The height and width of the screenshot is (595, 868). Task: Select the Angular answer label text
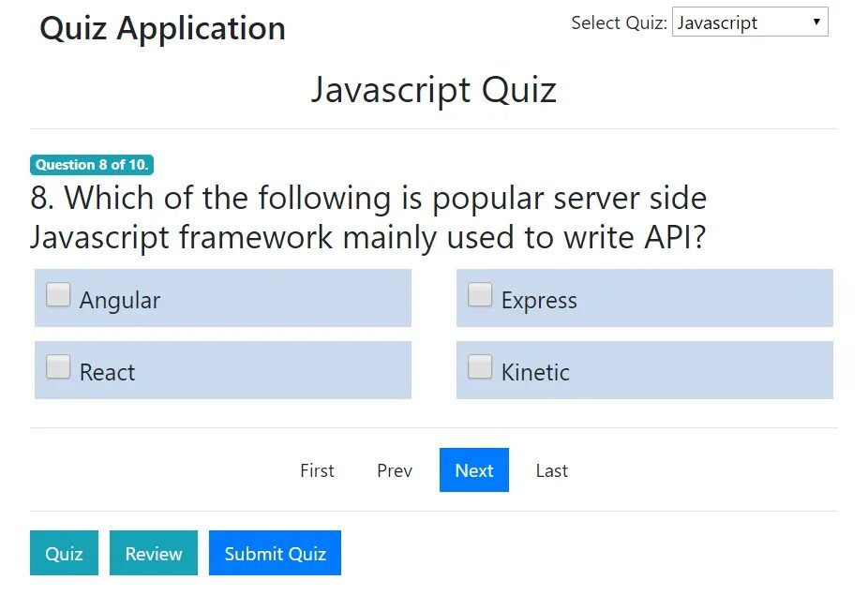120,301
